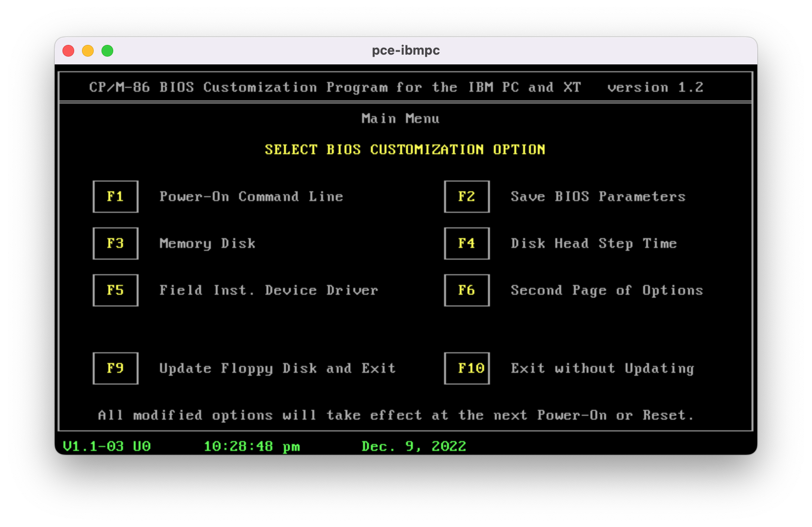Screen dimensions: 812x527
Task: Click the version 1.2 label
Action: (655, 87)
